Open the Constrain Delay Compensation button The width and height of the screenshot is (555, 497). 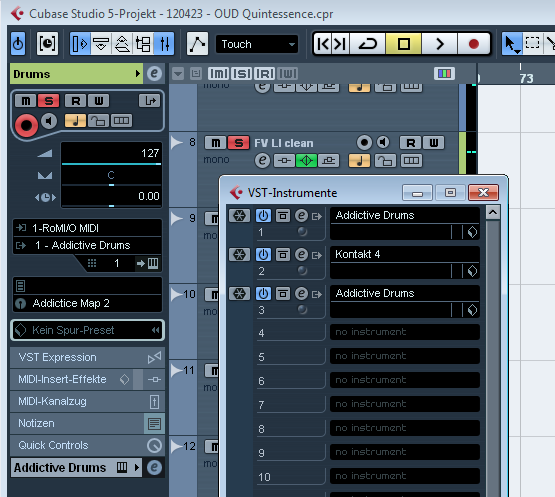(47, 44)
